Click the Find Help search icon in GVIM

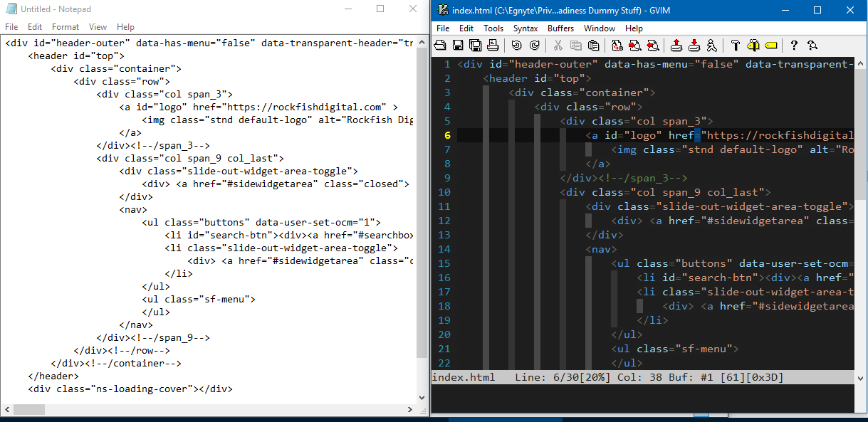click(x=812, y=46)
